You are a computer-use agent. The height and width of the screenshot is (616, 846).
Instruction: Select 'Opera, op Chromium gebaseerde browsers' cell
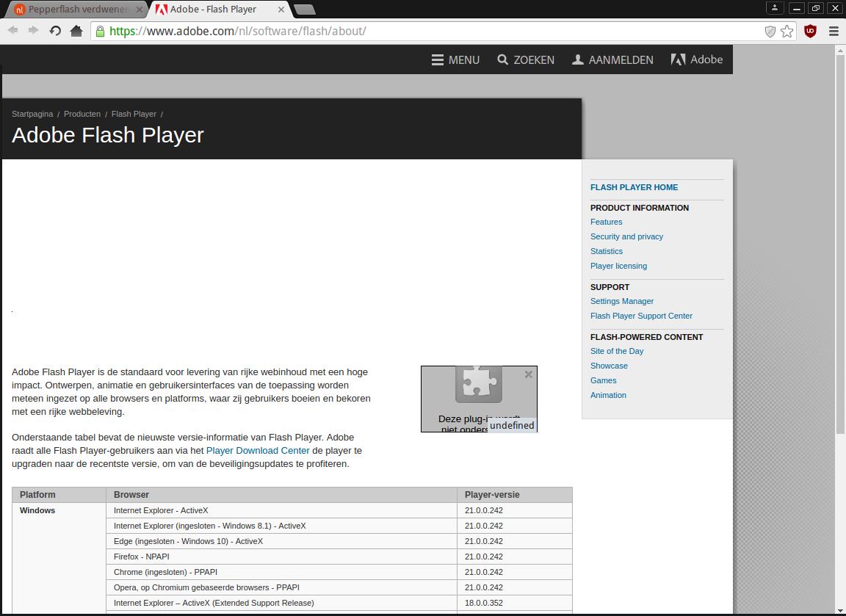coord(282,587)
